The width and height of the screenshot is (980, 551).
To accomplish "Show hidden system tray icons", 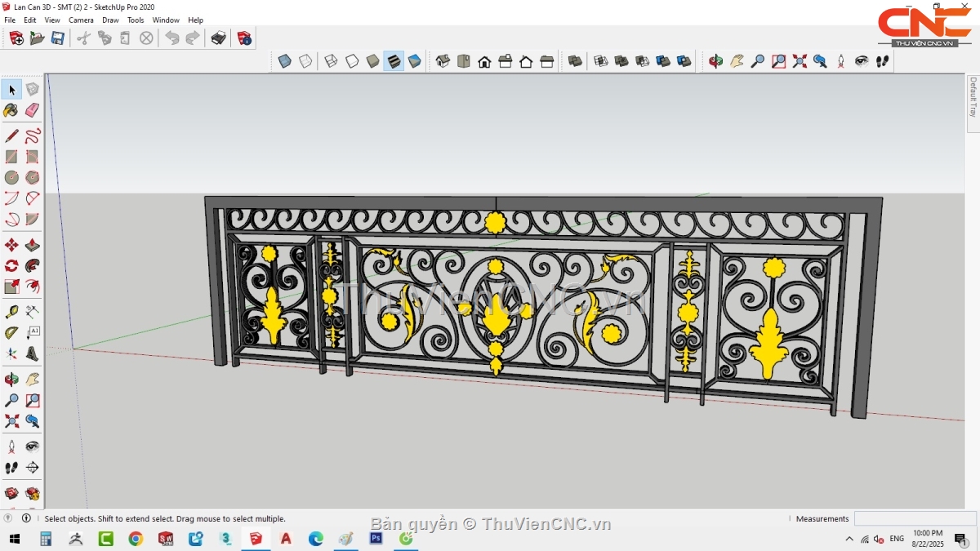I will (849, 539).
